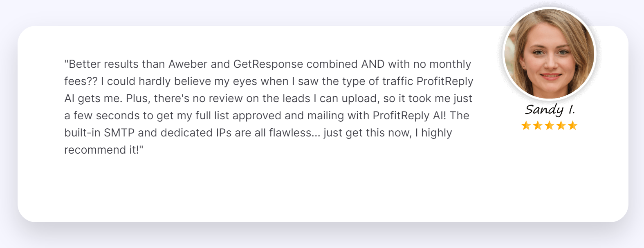Screen dimensions: 644x248
Task: Click the middle gold rating star
Action: [549, 125]
